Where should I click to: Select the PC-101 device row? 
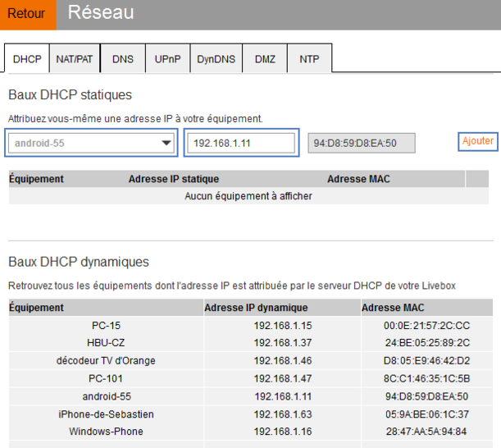(105, 378)
